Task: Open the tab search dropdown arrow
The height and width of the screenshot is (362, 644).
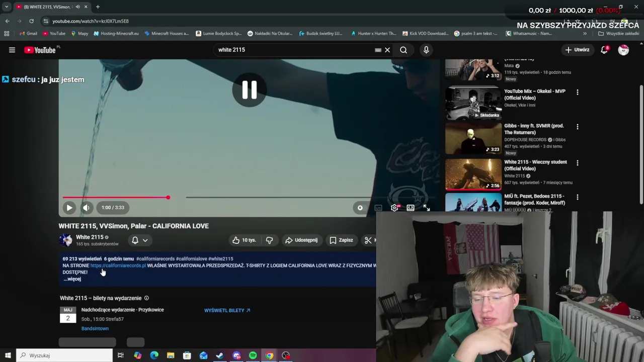Action: pos(7,7)
